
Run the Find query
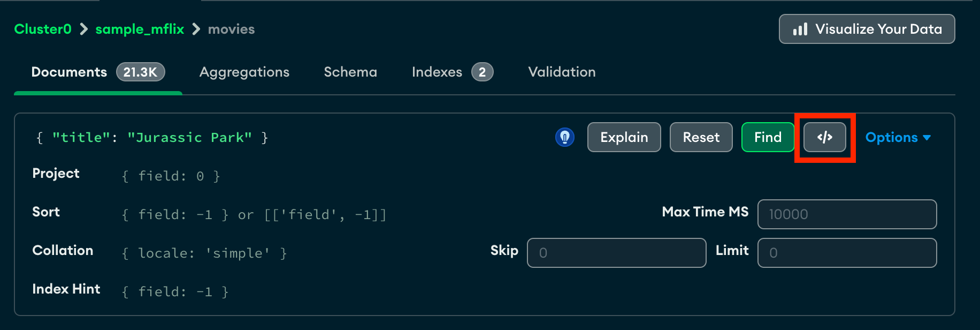point(768,137)
